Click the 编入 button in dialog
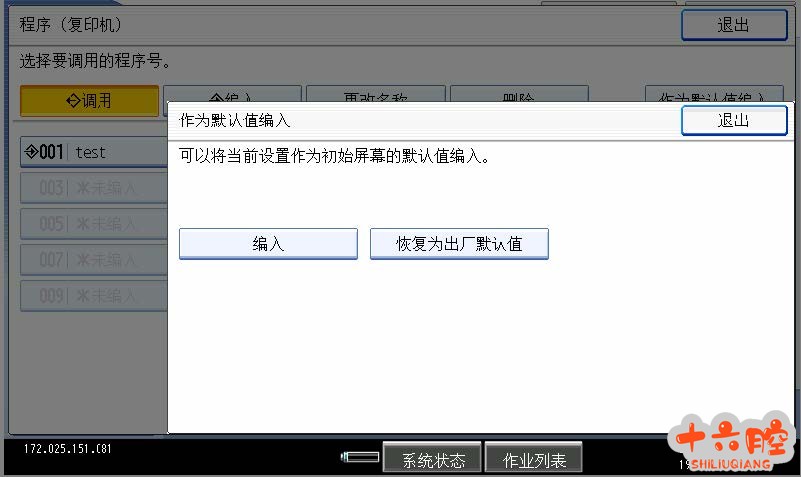 point(268,244)
